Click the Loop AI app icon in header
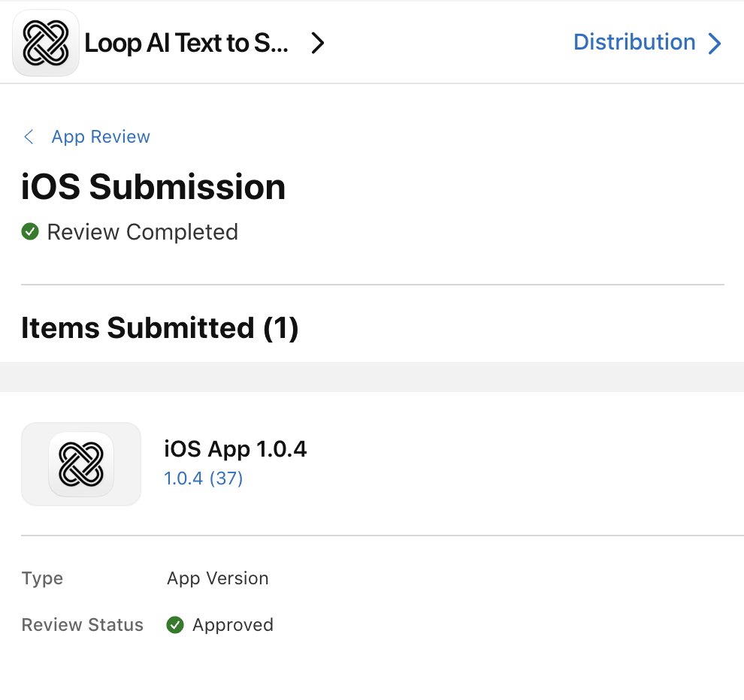744x700 pixels. [x=46, y=43]
